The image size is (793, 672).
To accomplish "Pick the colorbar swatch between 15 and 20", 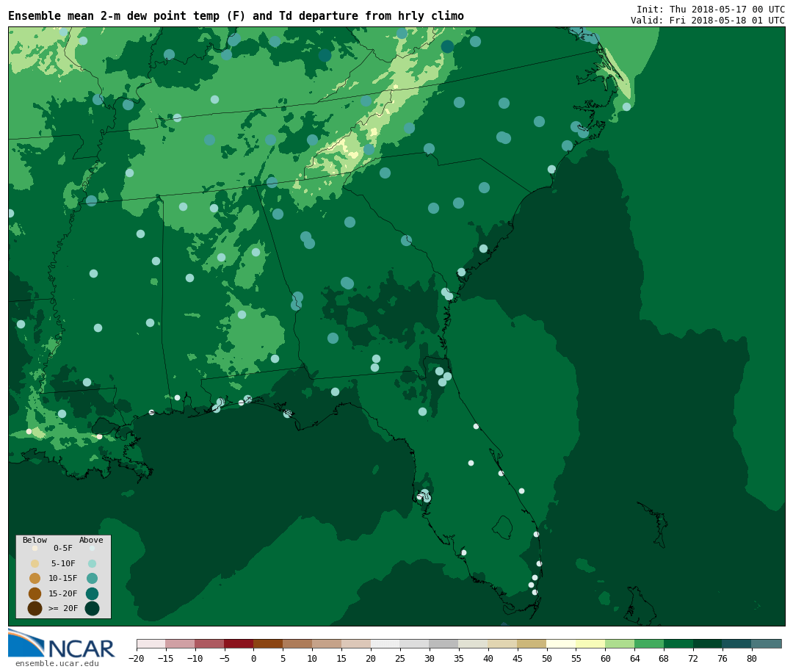I will pos(356,643).
